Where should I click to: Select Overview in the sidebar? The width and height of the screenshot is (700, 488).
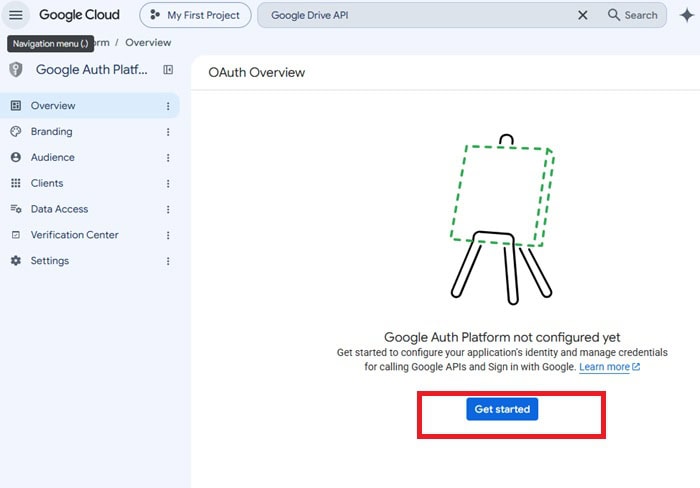(x=90, y=106)
